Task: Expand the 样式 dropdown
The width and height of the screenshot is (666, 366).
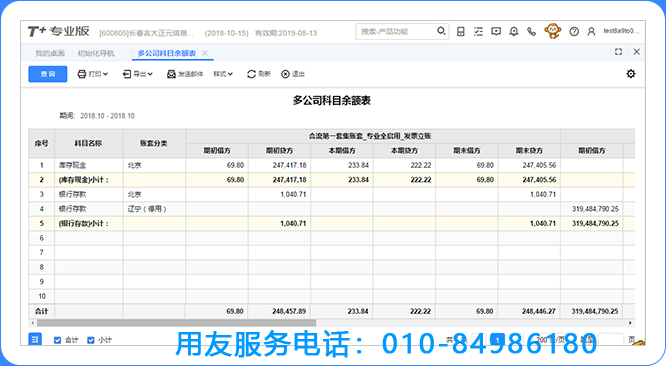Action: point(223,74)
